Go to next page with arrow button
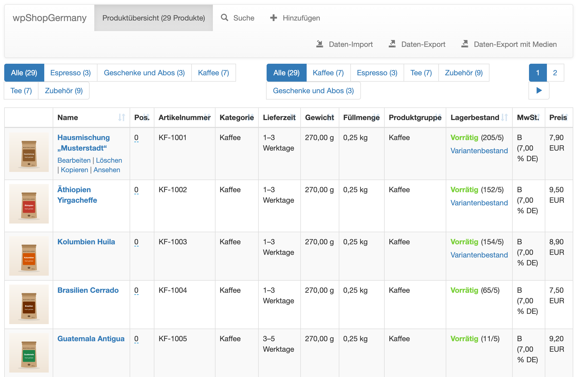The height and width of the screenshot is (377, 588). tap(539, 91)
